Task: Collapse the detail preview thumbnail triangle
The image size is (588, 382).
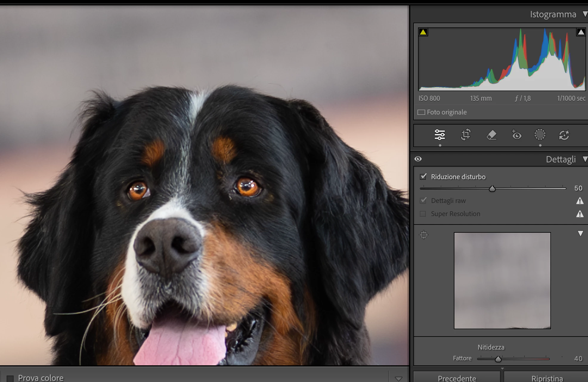Action: (580, 233)
